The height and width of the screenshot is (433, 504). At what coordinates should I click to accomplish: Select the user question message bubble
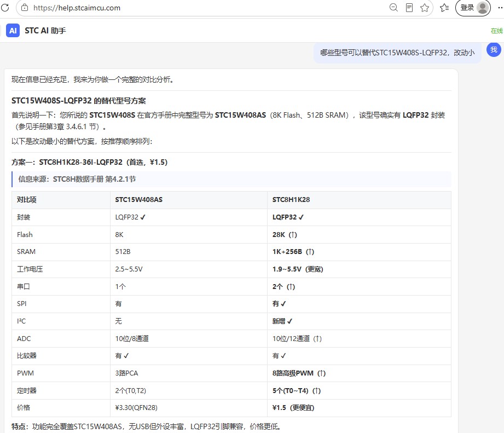(x=397, y=53)
